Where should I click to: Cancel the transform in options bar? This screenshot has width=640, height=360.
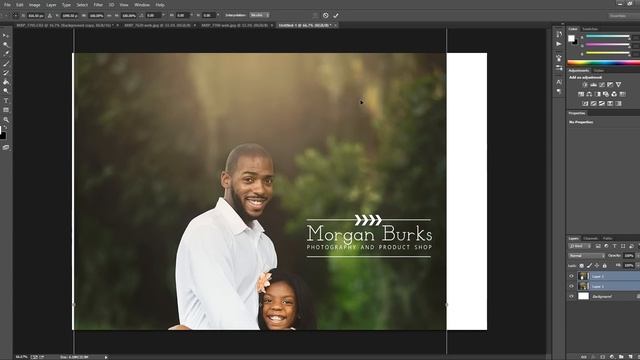(x=325, y=15)
